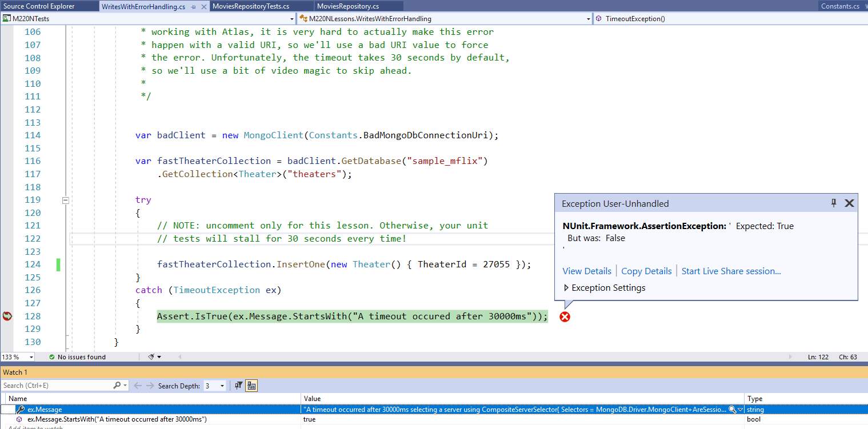Pin the Exception User-Unhandled popup
Viewport: 868px width, 429px height.
834,203
